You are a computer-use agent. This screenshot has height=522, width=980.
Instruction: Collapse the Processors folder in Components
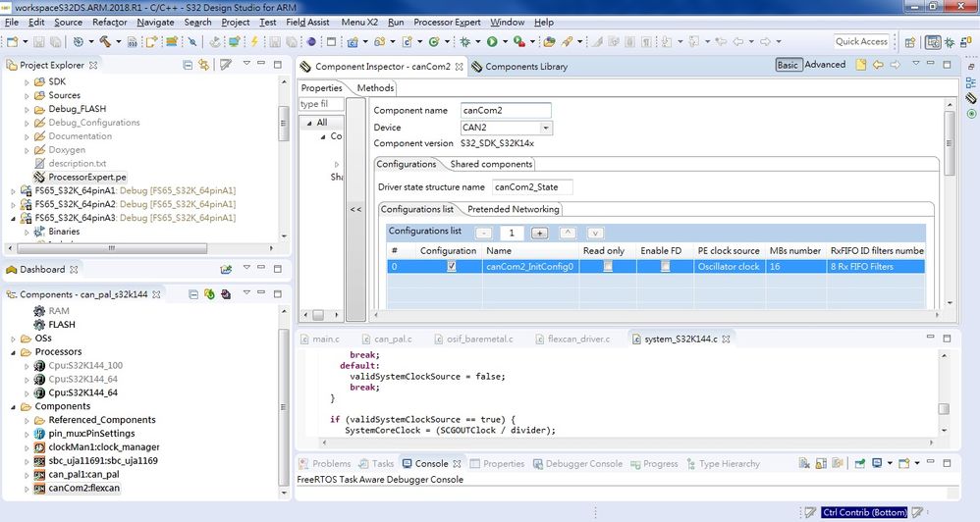(x=14, y=351)
